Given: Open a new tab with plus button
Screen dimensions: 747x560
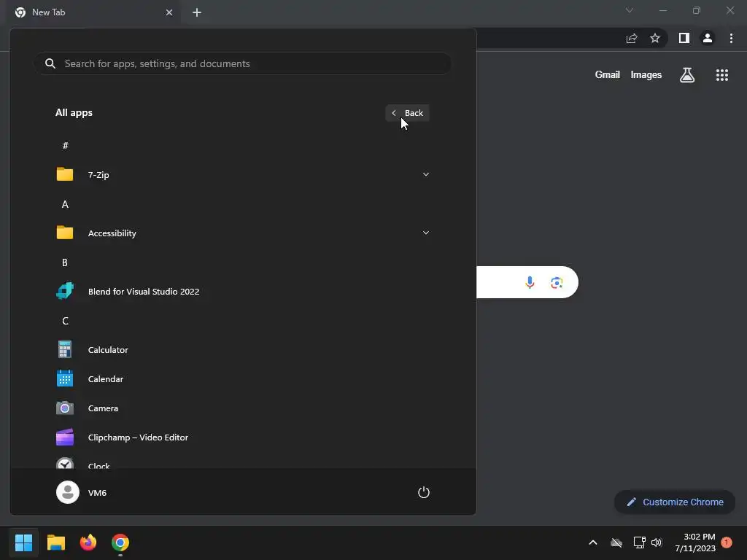Looking at the screenshot, I should [197, 12].
